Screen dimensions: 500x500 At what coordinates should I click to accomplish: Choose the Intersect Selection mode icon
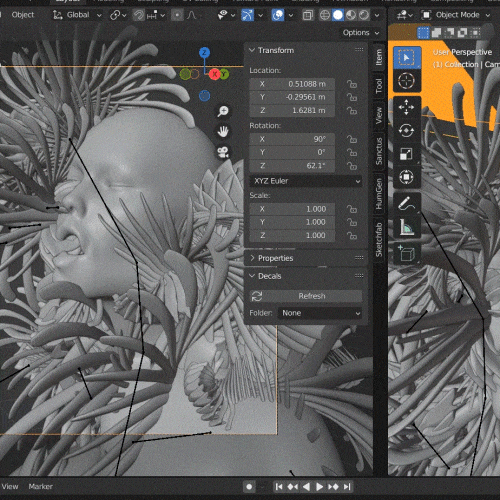point(475,33)
